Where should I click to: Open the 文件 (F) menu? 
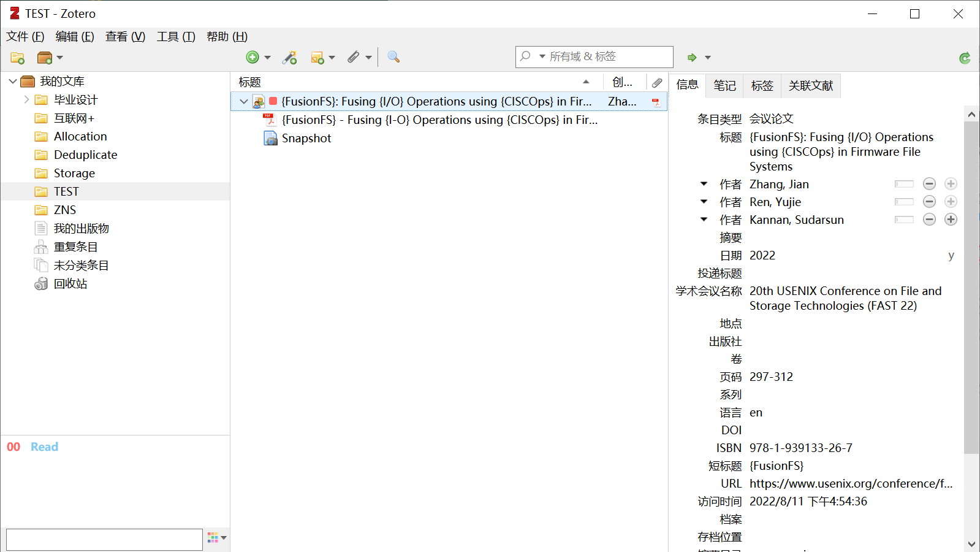(25, 37)
